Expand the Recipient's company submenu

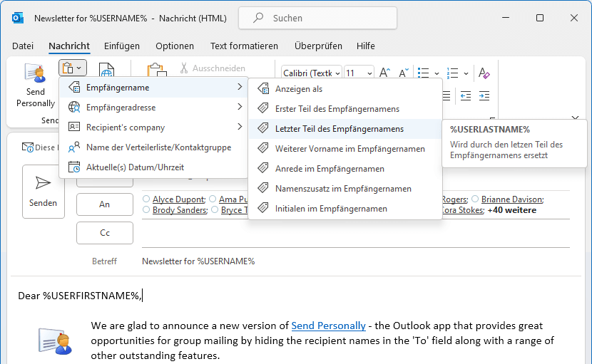(x=153, y=128)
